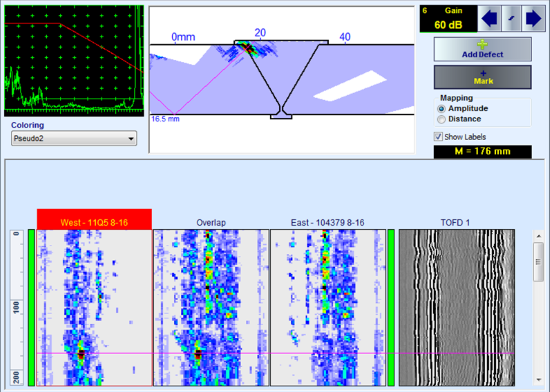Open the Coloring Pseudo2 dropdown
The image size is (550, 392).
pyautogui.click(x=74, y=138)
